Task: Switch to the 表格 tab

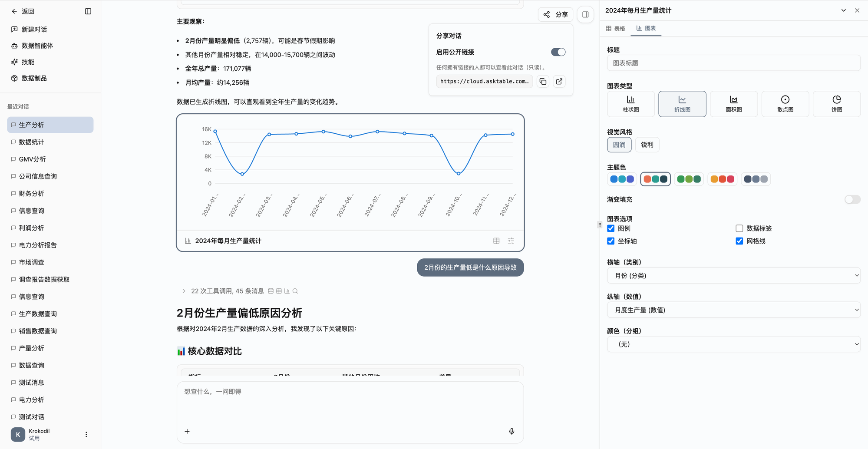Action: coord(616,28)
